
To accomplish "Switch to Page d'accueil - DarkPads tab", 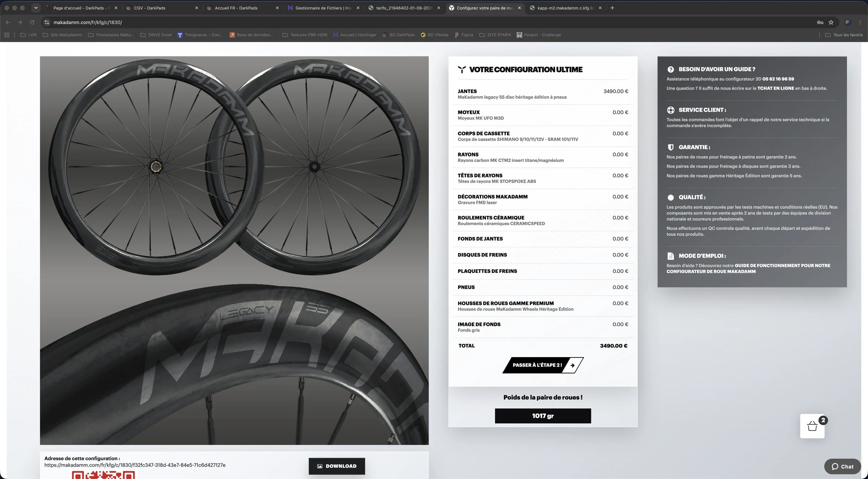I will 81,8.
